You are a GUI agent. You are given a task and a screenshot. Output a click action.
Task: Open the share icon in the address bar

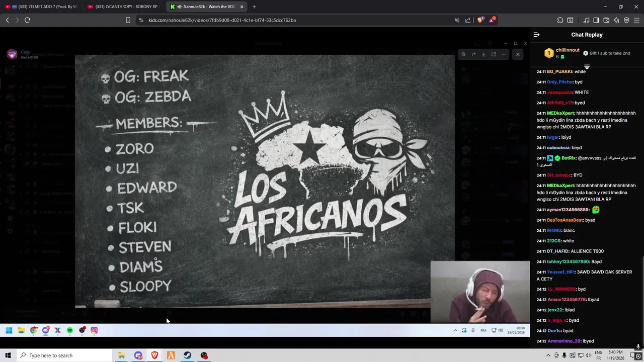[468, 20]
